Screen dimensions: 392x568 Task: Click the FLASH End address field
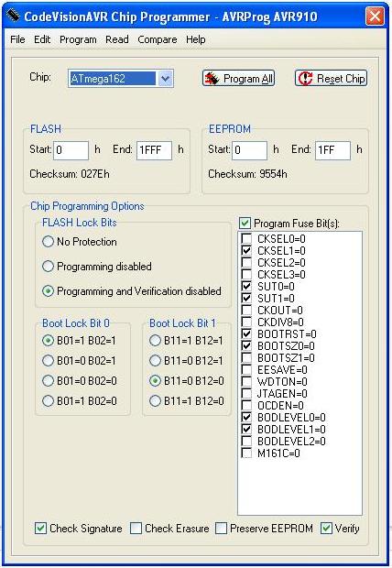[154, 150]
